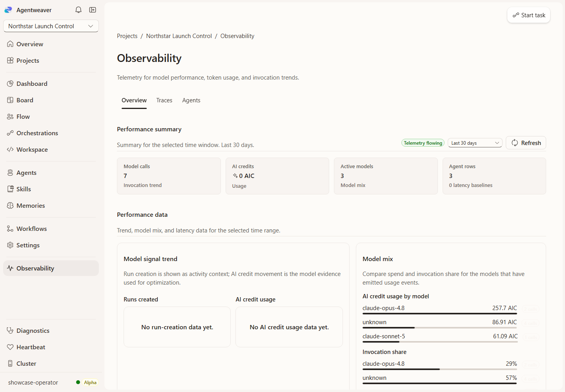Go to Overview via the home icon

click(x=10, y=44)
